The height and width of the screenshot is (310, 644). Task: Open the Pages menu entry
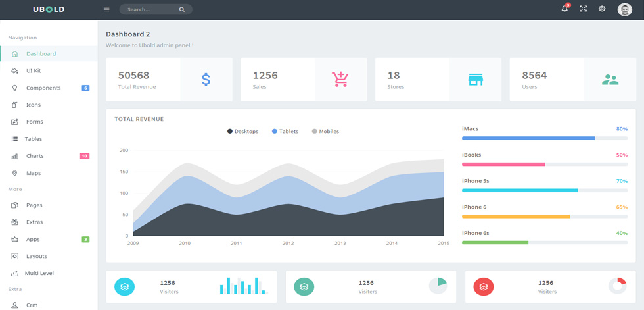(x=49, y=205)
